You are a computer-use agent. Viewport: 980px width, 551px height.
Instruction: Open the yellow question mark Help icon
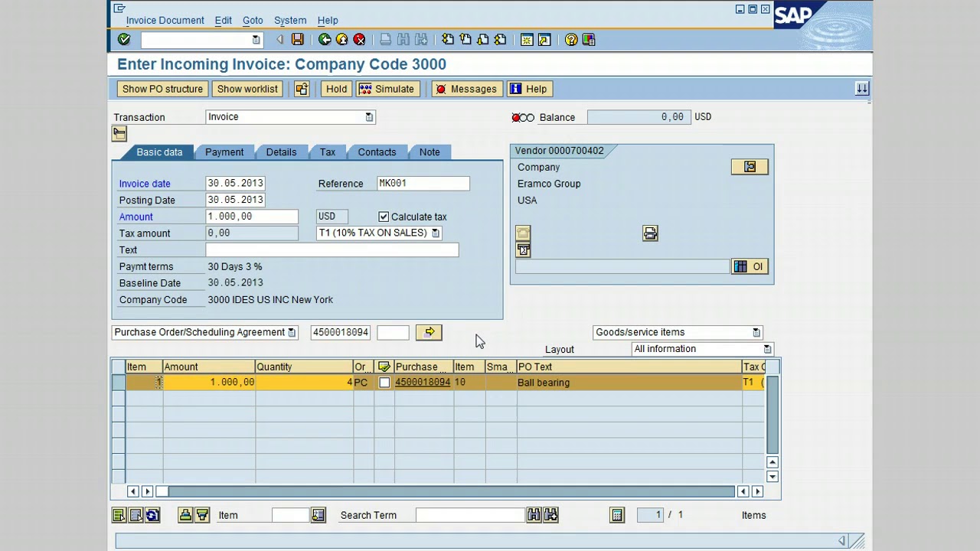571,40
